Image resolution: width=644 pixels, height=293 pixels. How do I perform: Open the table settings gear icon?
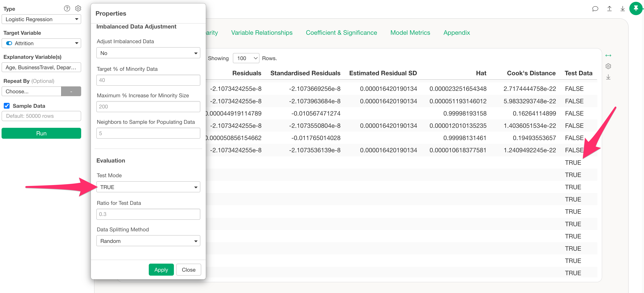[x=608, y=66]
